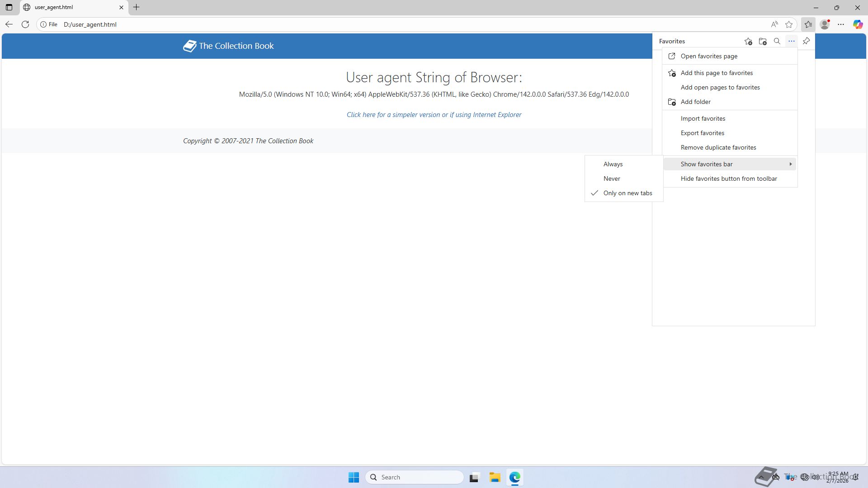Image resolution: width=868 pixels, height=488 pixels.
Task: Search favorites using the magnifier icon
Action: click(x=777, y=41)
